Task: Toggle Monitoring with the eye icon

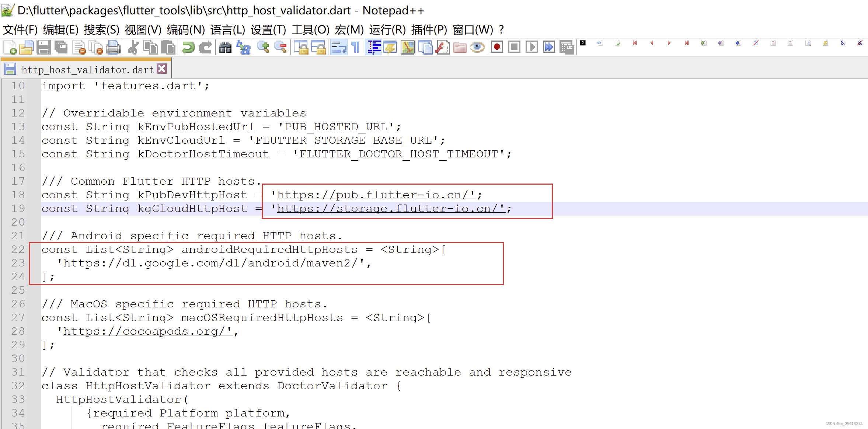Action: coord(477,48)
